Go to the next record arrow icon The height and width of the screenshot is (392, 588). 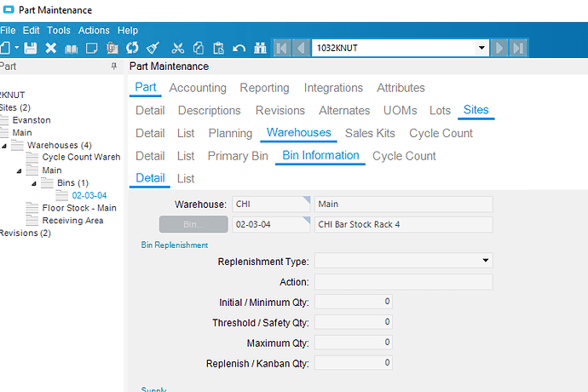499,48
